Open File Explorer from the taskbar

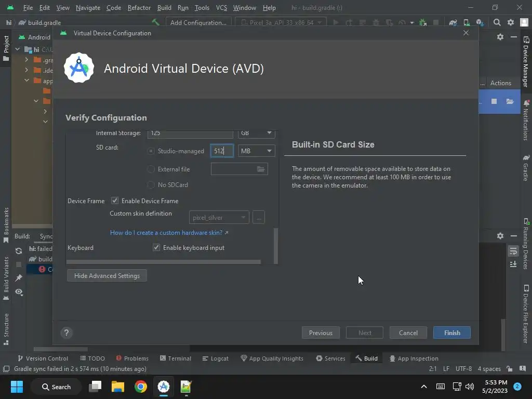click(118, 387)
